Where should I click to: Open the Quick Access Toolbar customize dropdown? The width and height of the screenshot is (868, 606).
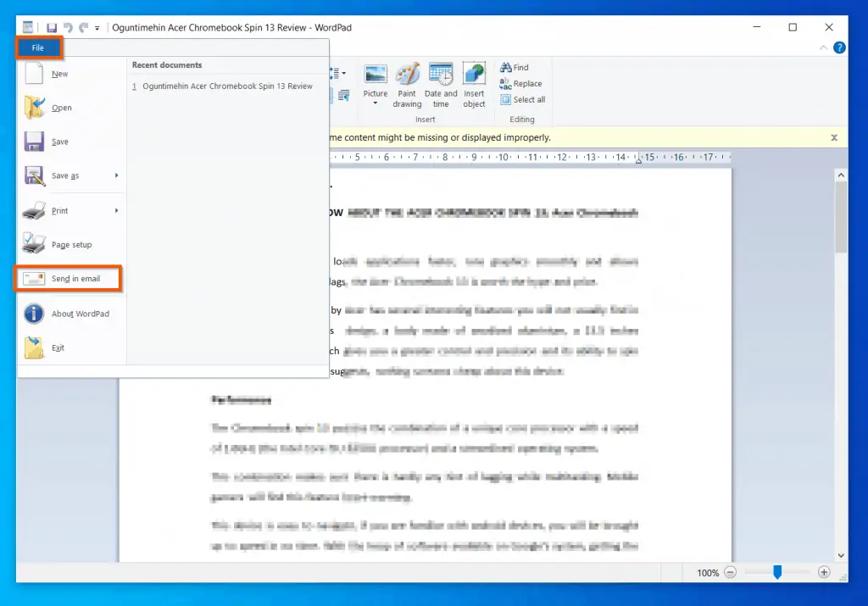click(x=96, y=27)
